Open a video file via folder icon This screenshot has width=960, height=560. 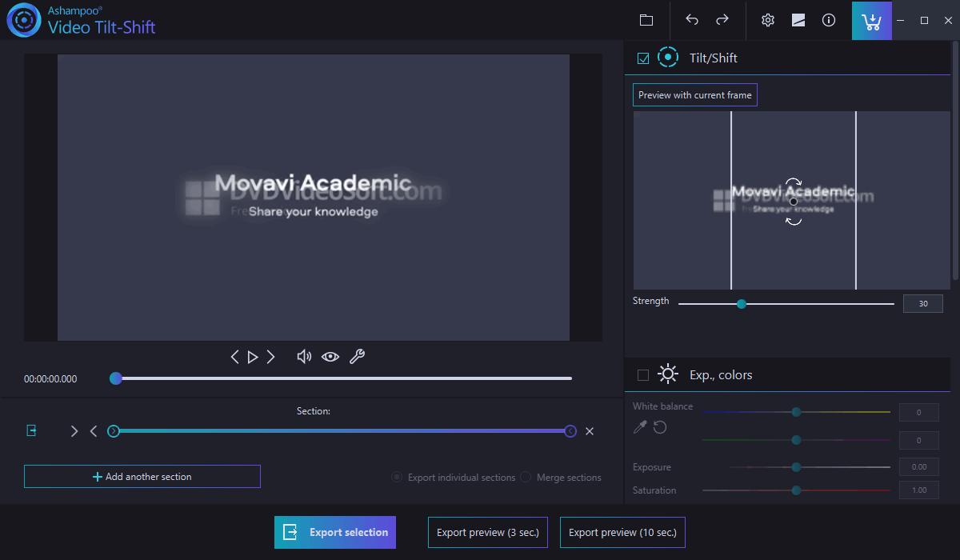[646, 20]
